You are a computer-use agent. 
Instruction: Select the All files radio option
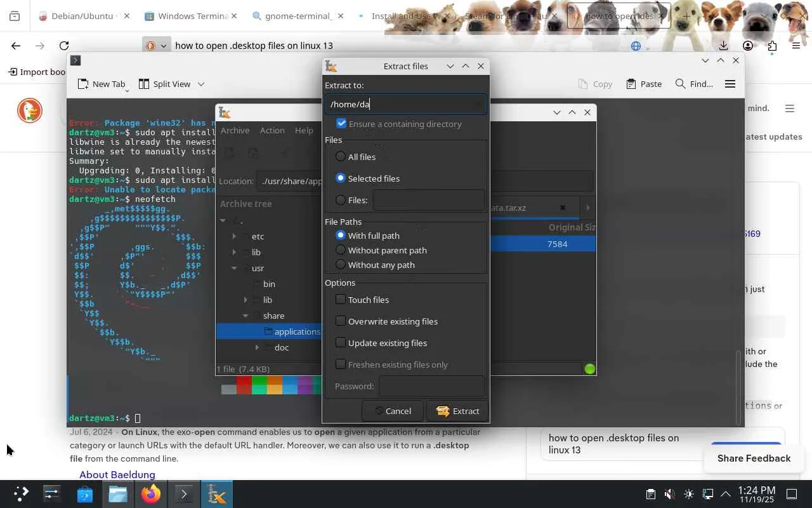(341, 156)
